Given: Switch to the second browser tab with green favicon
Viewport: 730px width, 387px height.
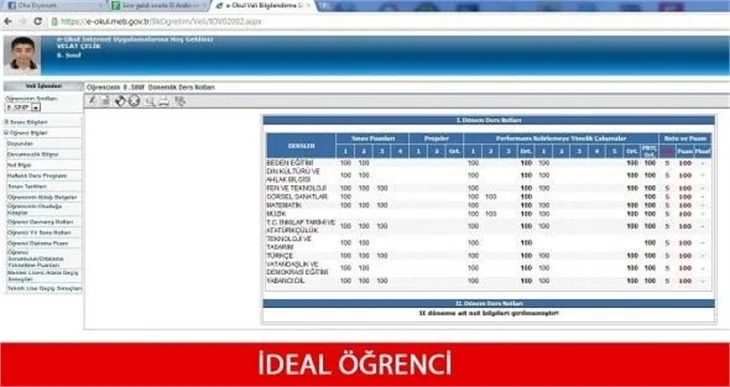Looking at the screenshot, I should [x=159, y=6].
